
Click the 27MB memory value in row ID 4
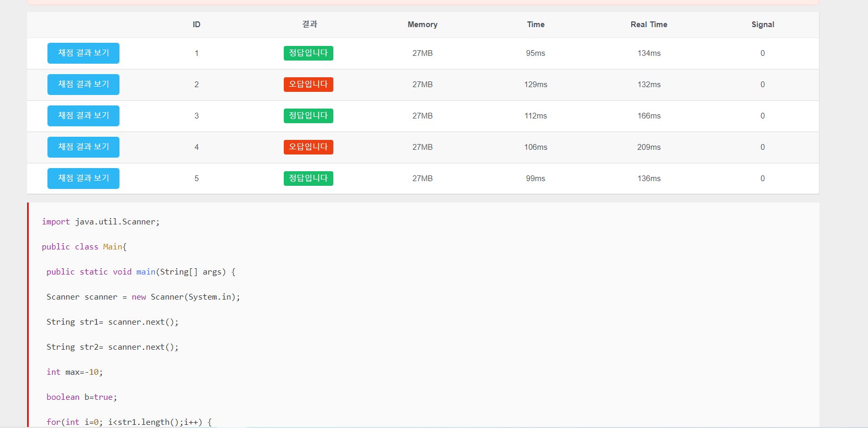point(423,147)
